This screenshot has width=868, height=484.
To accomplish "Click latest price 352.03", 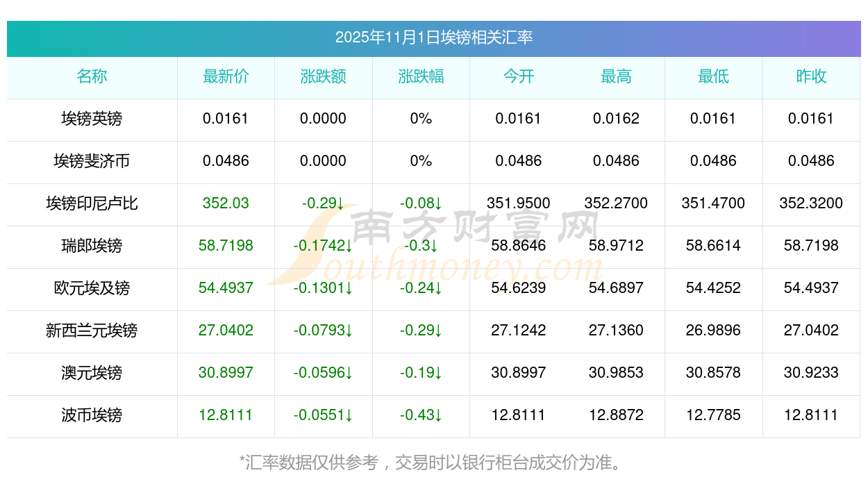I will click(x=226, y=203).
